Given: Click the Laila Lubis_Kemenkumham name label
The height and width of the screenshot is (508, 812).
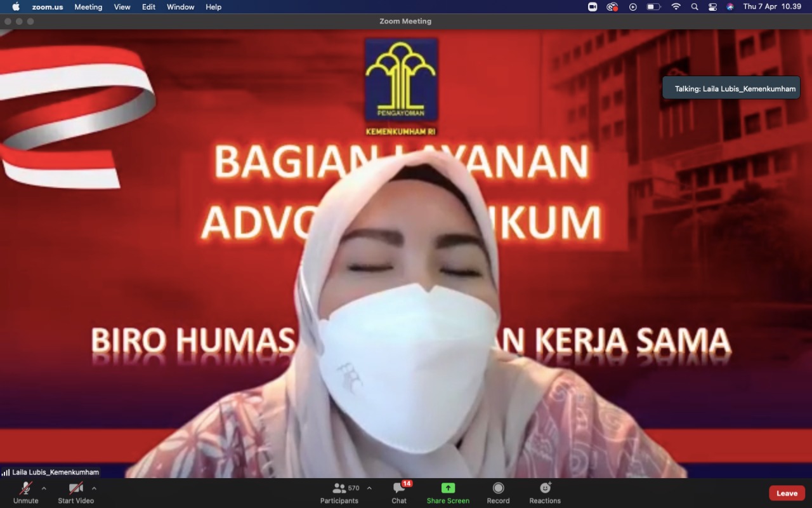Looking at the screenshot, I should coord(55,472).
